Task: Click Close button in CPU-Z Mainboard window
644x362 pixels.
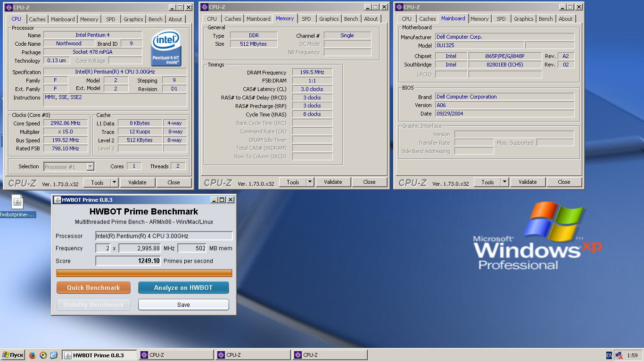Action: 564,182
